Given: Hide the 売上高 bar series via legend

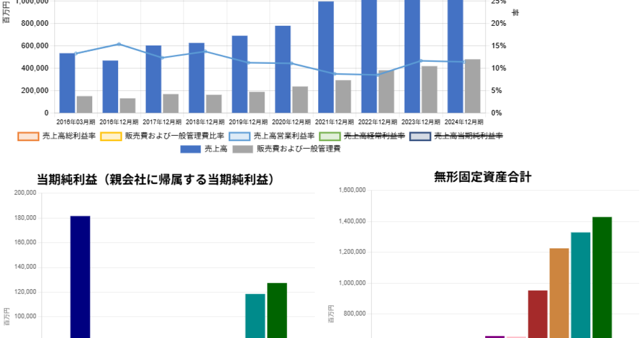Looking at the screenshot, I should pyautogui.click(x=204, y=149).
